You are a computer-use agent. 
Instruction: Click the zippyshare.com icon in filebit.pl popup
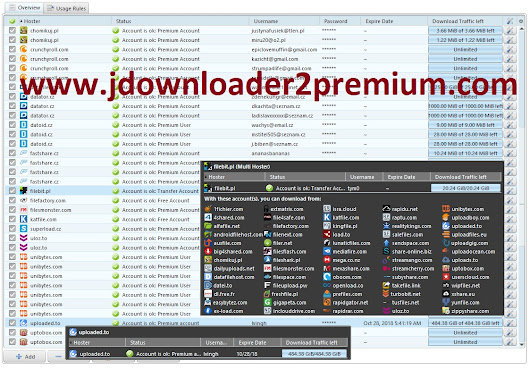click(x=446, y=311)
